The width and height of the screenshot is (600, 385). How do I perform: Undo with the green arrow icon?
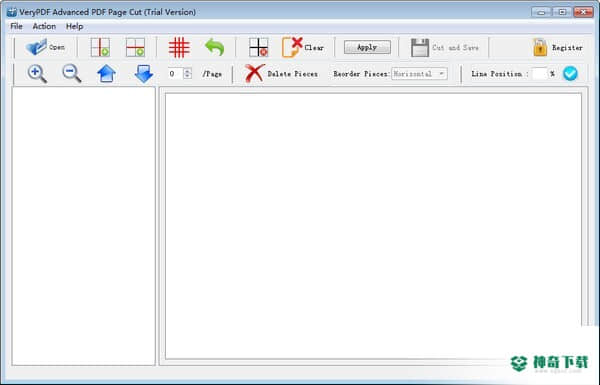(214, 47)
